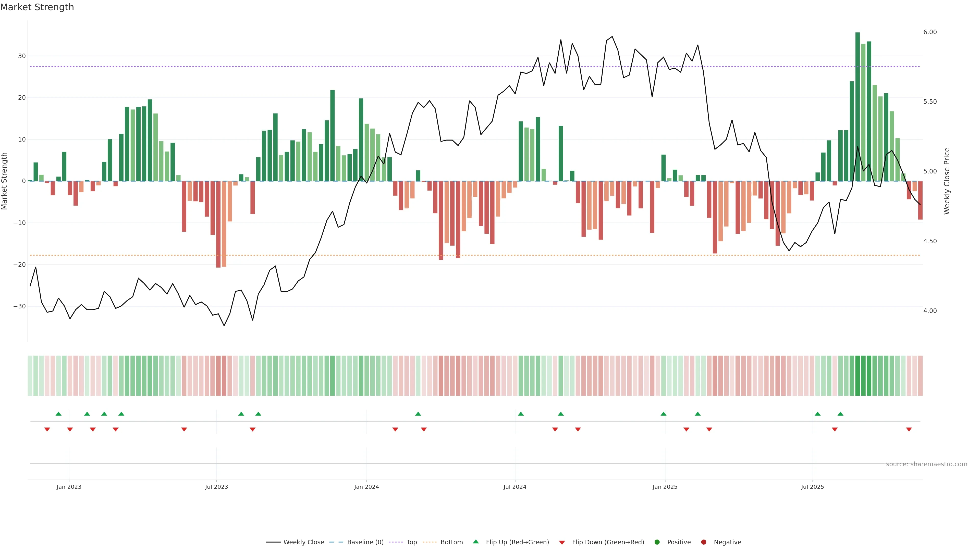Image resolution: width=980 pixels, height=551 pixels.
Task: Click the source sharemaestro.com text
Action: [x=926, y=464]
